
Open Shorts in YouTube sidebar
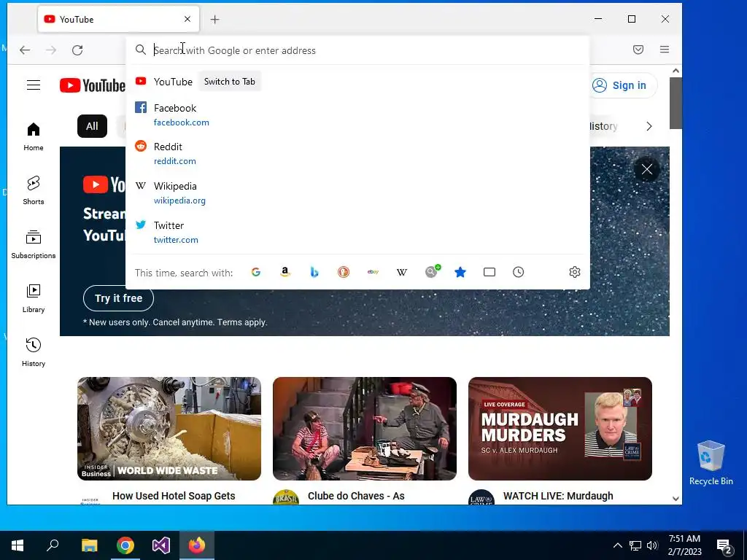coord(34,190)
